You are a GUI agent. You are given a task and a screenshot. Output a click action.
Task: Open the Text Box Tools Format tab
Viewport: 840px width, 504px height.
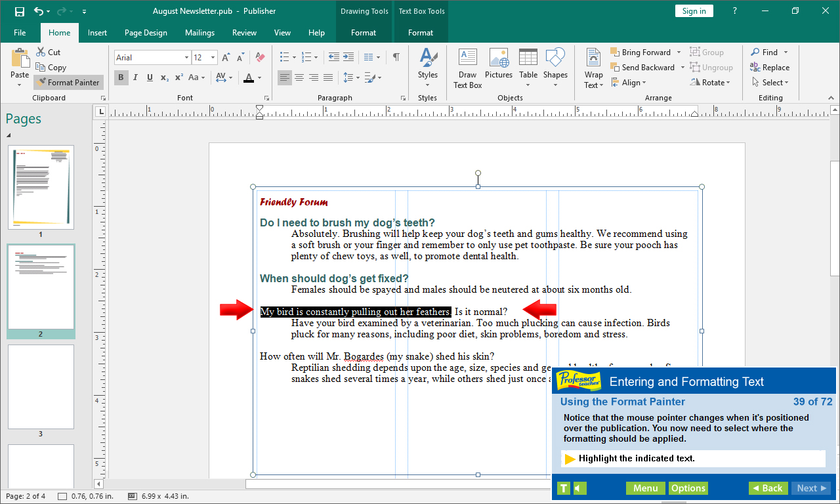pyautogui.click(x=420, y=32)
